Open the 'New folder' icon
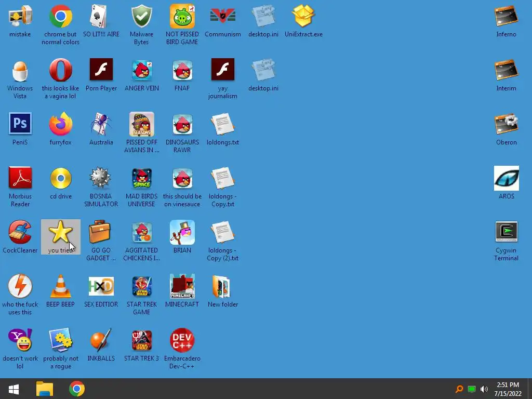Viewport: 532px width, 399px height. (221, 287)
